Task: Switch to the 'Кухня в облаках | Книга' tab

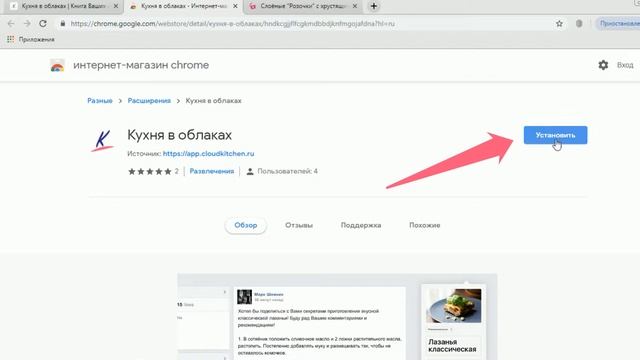Action: point(64,6)
